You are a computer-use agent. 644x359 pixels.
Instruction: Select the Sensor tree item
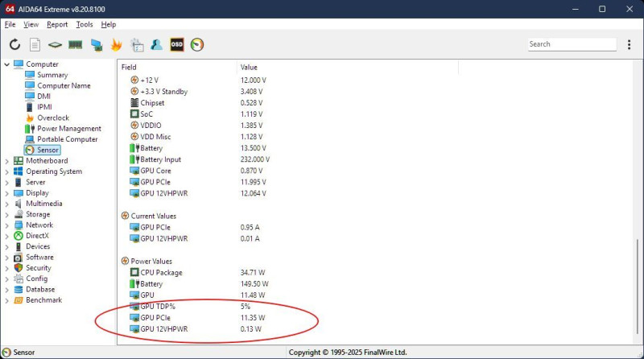point(43,150)
